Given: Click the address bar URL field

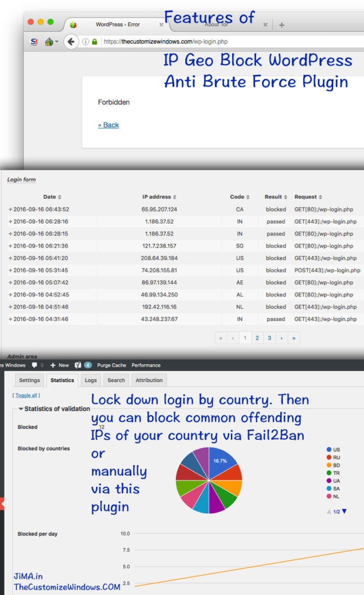Looking at the screenshot, I should [232, 42].
